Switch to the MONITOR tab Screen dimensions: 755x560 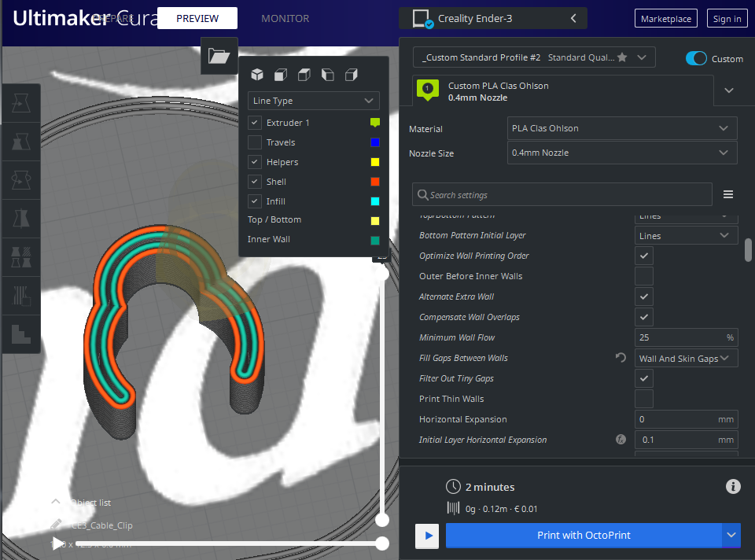coord(285,18)
